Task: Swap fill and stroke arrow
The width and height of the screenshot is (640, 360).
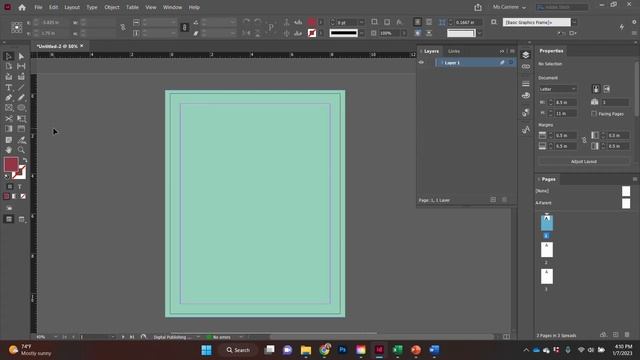Action: (25, 160)
